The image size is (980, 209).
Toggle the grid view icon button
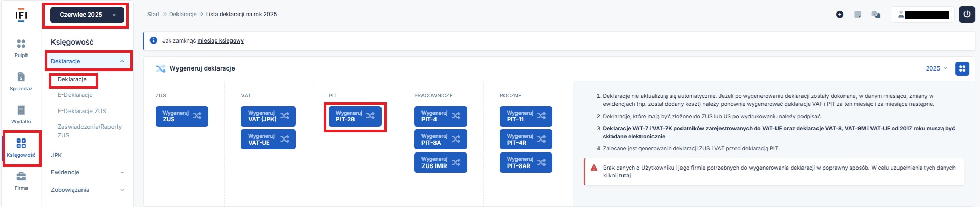[962, 68]
